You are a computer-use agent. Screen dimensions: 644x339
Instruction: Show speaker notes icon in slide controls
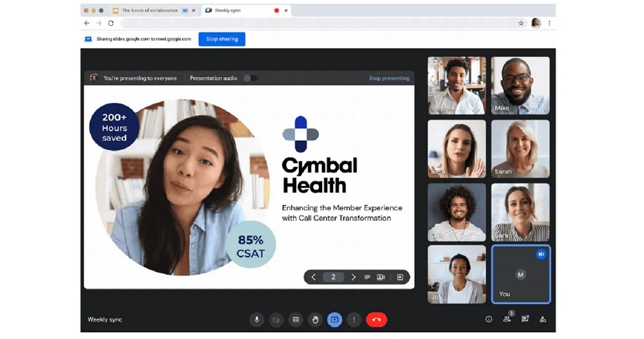click(367, 277)
